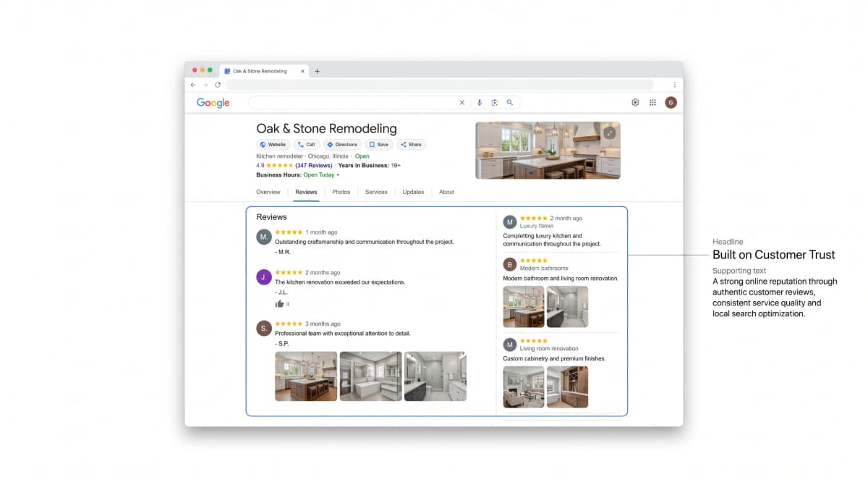Click the Website button
Viewport: 868px width, 485px height.
pos(273,145)
